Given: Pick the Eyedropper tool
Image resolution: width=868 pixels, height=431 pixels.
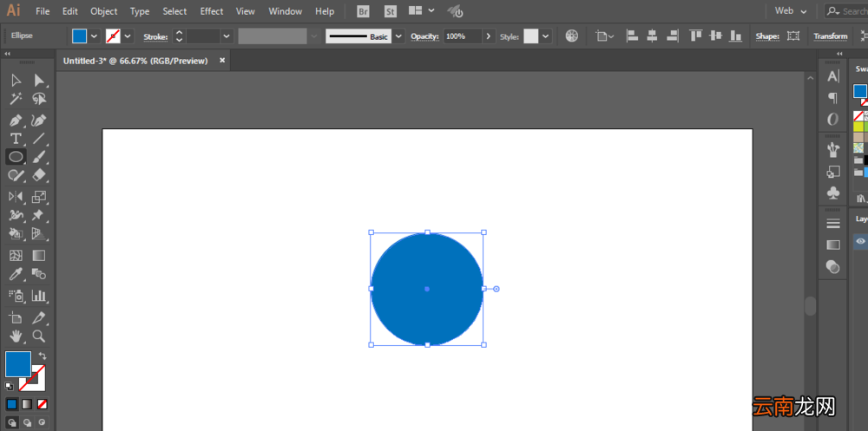Looking at the screenshot, I should coord(16,274).
